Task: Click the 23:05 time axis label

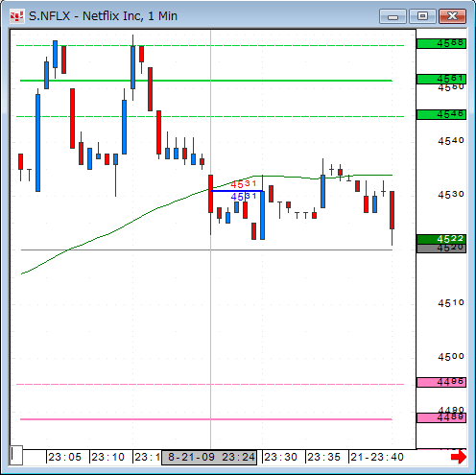Action: point(65,457)
